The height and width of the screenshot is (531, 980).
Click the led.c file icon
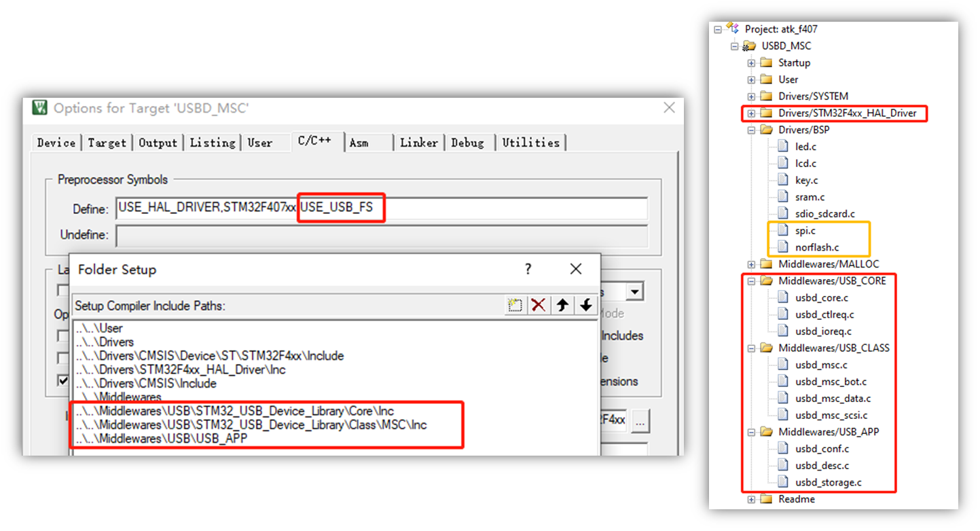click(x=783, y=147)
